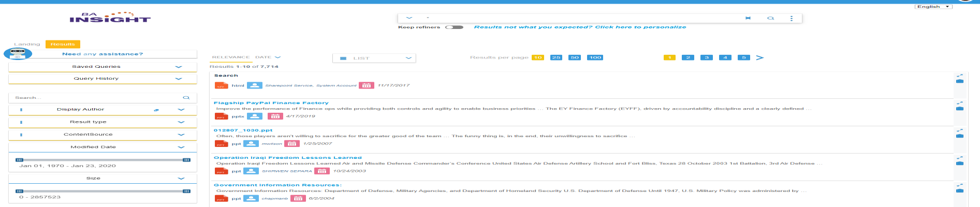Click the refiner Search field magnifier icon
Image resolution: width=980 pixels, height=207 pixels.
[x=186, y=98]
